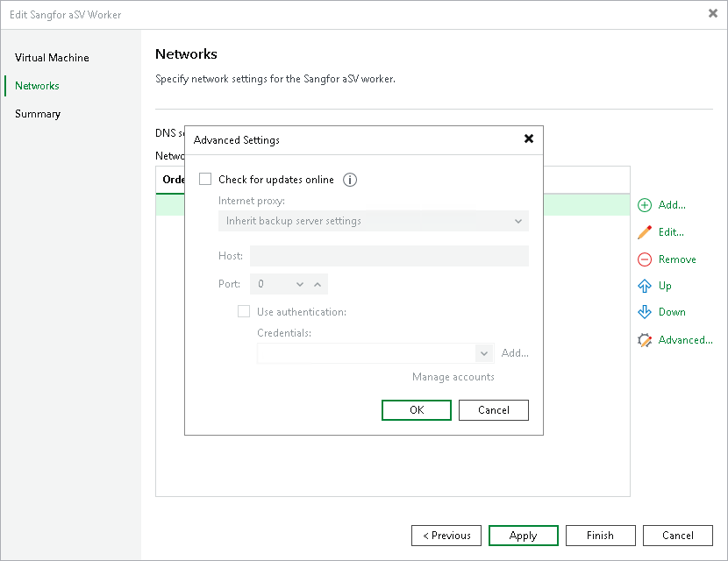Click the Up label
This screenshot has height=561, width=728.
(665, 286)
